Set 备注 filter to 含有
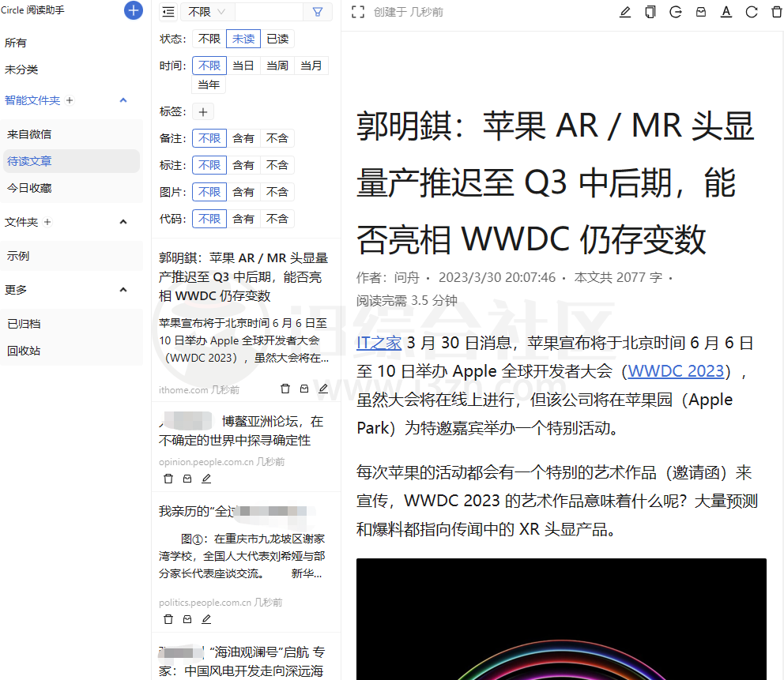784x680 pixels. click(243, 138)
